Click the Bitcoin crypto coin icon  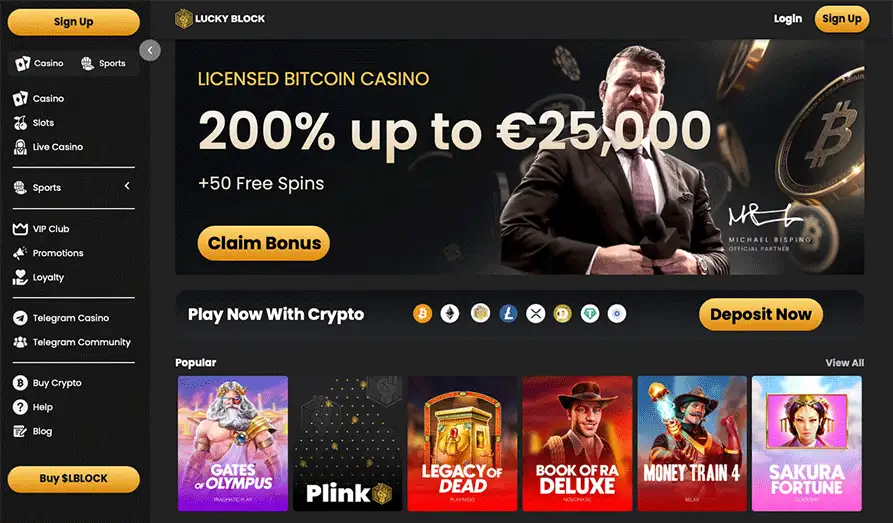point(423,313)
